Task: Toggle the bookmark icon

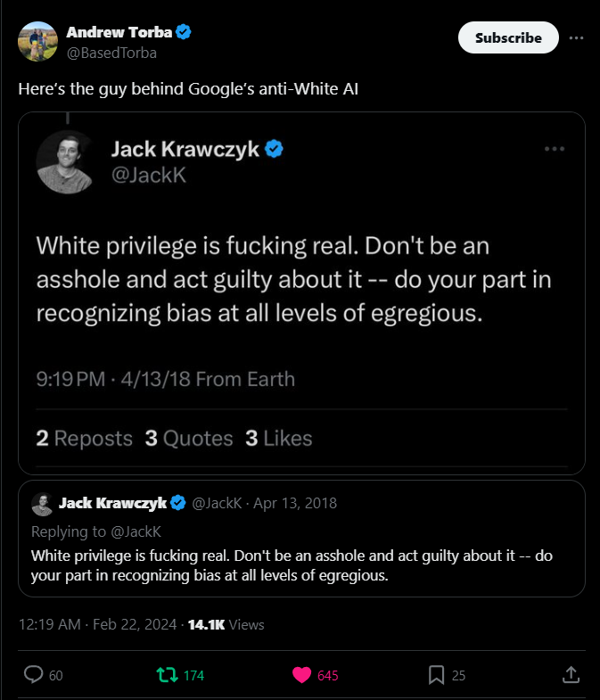Action: (x=436, y=675)
